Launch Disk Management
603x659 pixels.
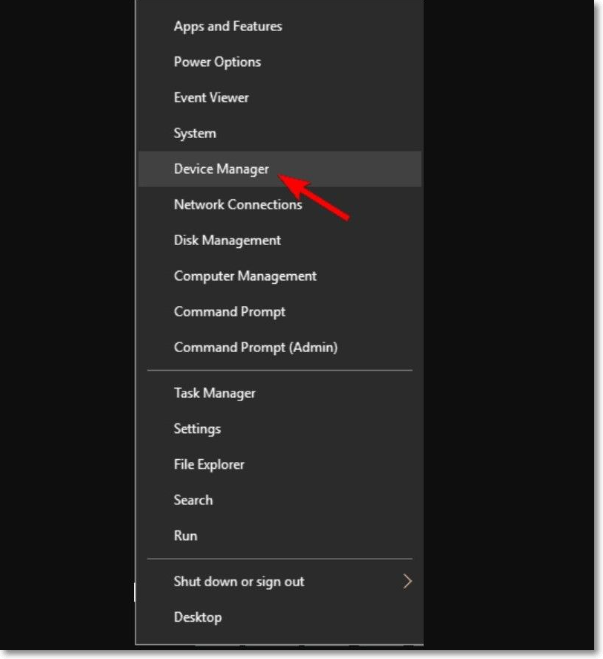pyautogui.click(x=227, y=240)
